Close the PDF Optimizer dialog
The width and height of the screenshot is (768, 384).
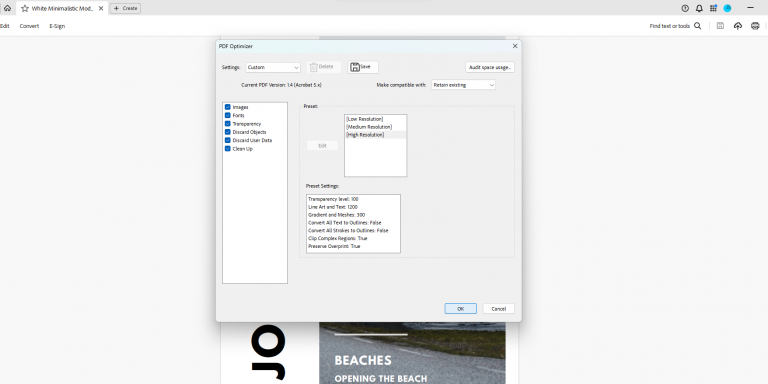515,46
